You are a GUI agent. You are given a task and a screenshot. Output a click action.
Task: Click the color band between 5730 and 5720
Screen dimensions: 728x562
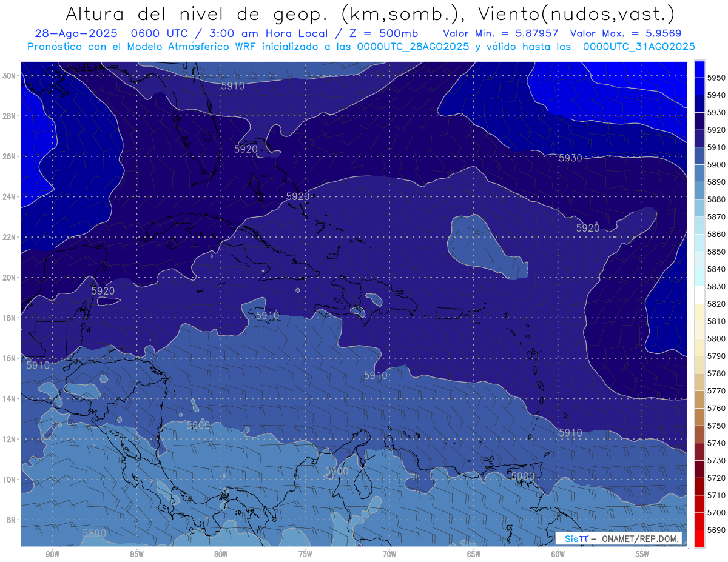tap(699, 469)
